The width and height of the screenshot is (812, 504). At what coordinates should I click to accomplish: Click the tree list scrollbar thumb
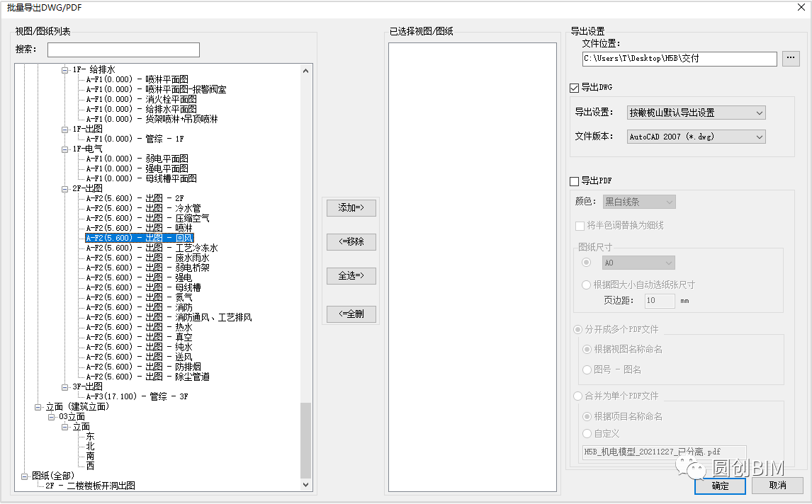point(305,440)
